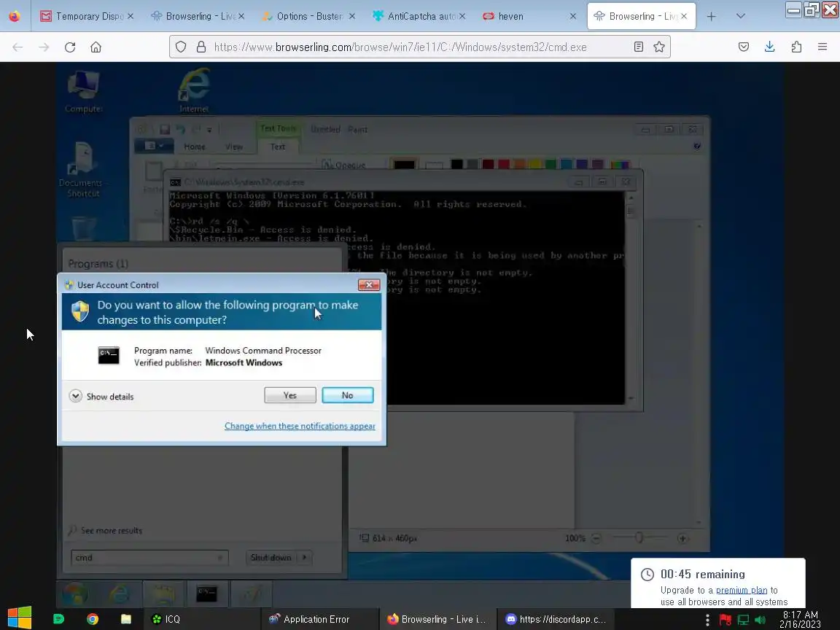This screenshot has width=840, height=630.
Task: Click No in User Account Control dialog
Action: pos(348,395)
